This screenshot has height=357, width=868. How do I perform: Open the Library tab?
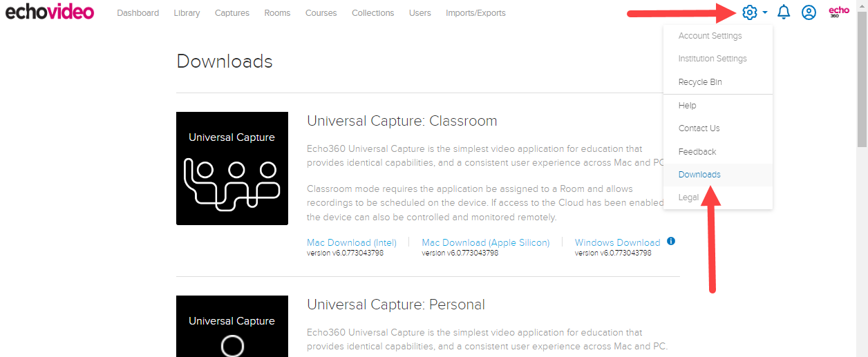187,13
